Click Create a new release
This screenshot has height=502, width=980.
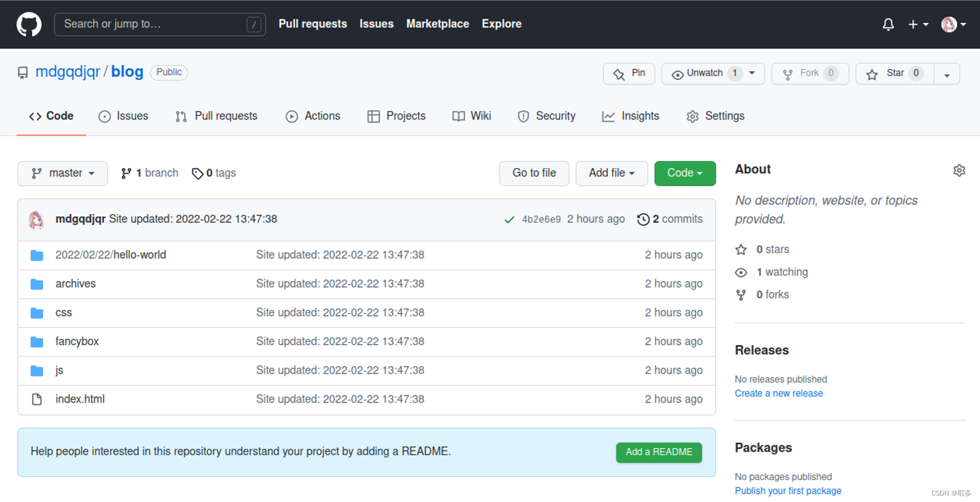pyautogui.click(x=779, y=394)
